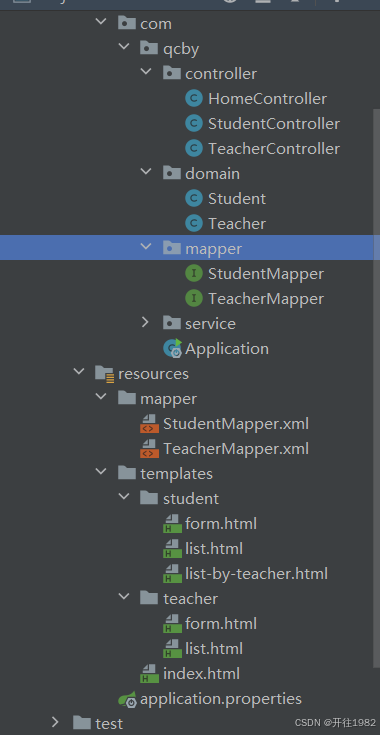Screen dimensions: 380x735
Task: Select the StudentMapper interface
Action: click(266, 274)
